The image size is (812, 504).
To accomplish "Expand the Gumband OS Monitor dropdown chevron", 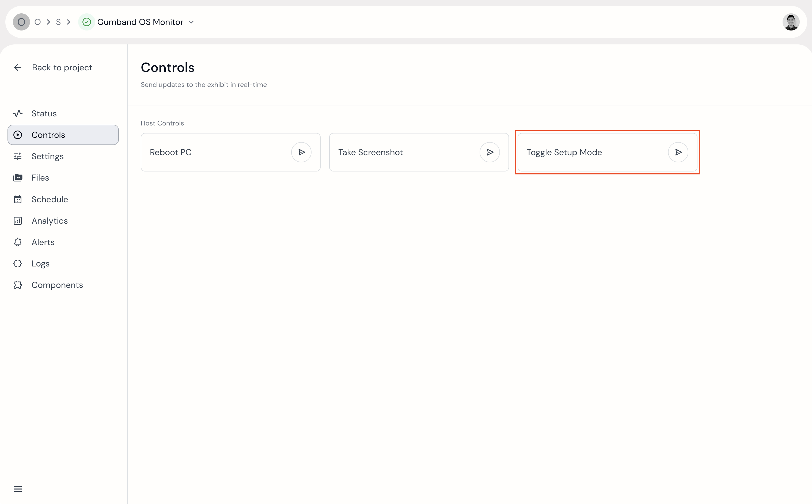I will [x=191, y=22].
